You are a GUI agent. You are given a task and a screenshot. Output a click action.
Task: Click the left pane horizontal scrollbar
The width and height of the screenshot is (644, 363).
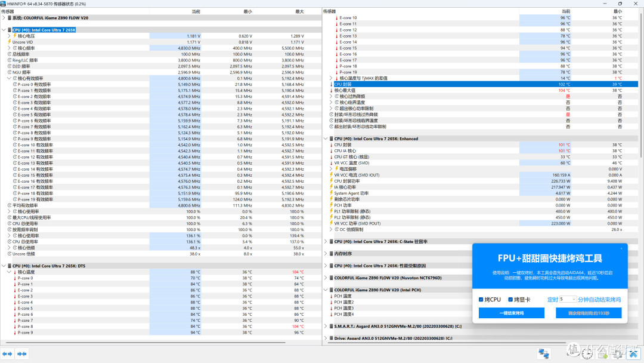pyautogui.click(x=146, y=343)
